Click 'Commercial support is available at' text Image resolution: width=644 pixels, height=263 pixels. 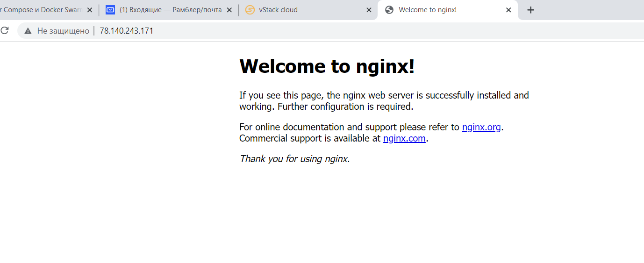point(310,138)
